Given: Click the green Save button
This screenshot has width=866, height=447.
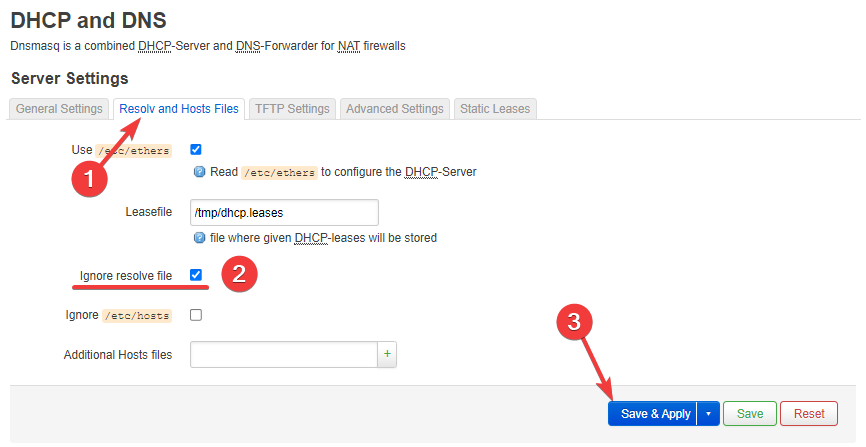Looking at the screenshot, I should tap(750, 414).
